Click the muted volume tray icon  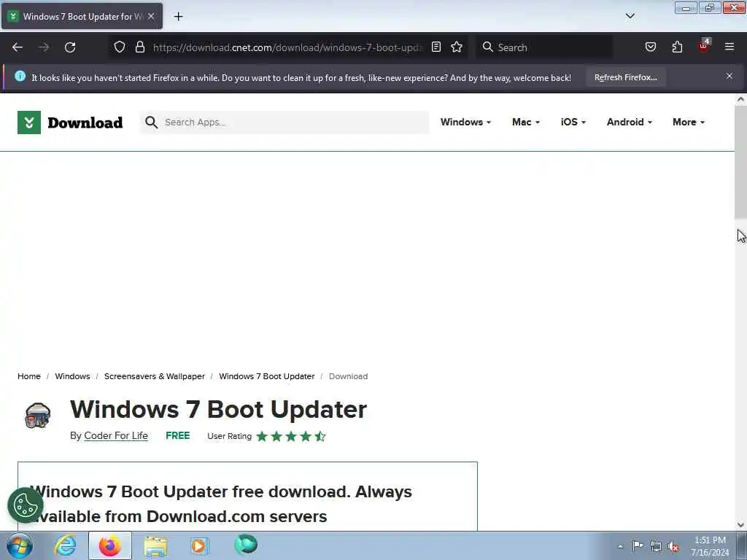pos(673,547)
